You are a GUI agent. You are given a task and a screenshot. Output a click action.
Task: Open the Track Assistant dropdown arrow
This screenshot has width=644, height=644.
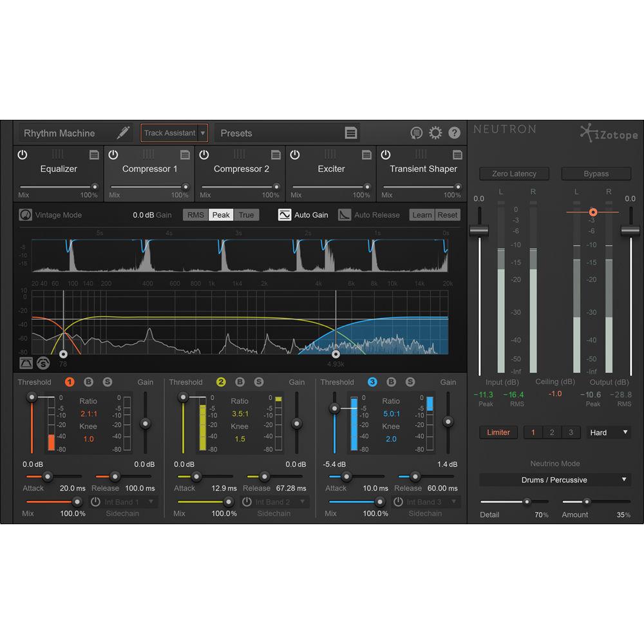coord(204,133)
